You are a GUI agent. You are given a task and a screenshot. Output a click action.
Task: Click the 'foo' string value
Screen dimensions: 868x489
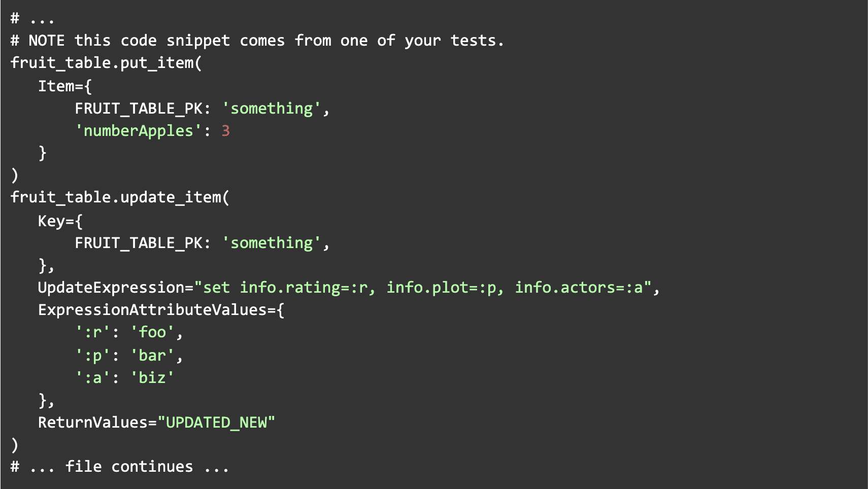pyautogui.click(x=152, y=333)
